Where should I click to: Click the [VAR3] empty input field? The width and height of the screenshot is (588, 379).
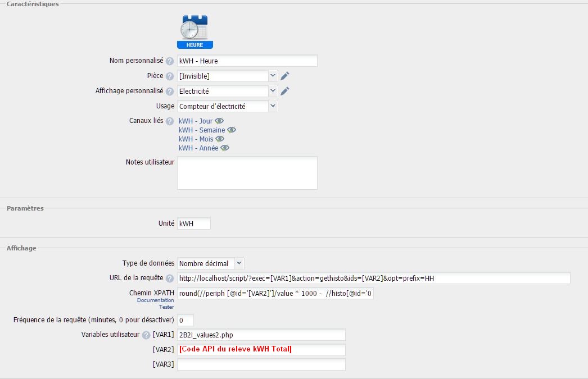pyautogui.click(x=261, y=364)
